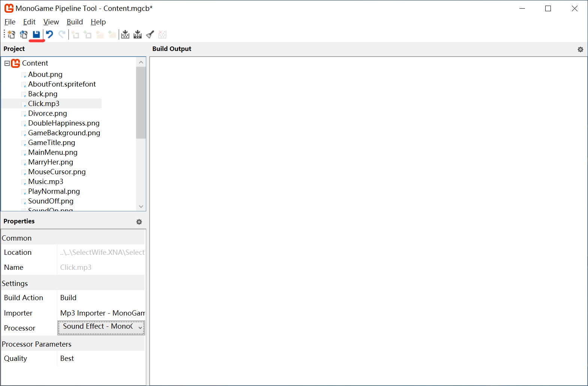
Task: Select AboutFont.spritefont in the project tree
Action: pyautogui.click(x=62, y=84)
